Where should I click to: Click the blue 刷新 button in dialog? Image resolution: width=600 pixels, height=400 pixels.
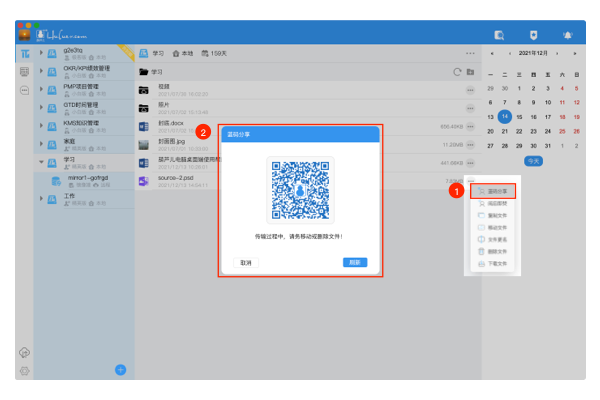(x=355, y=262)
